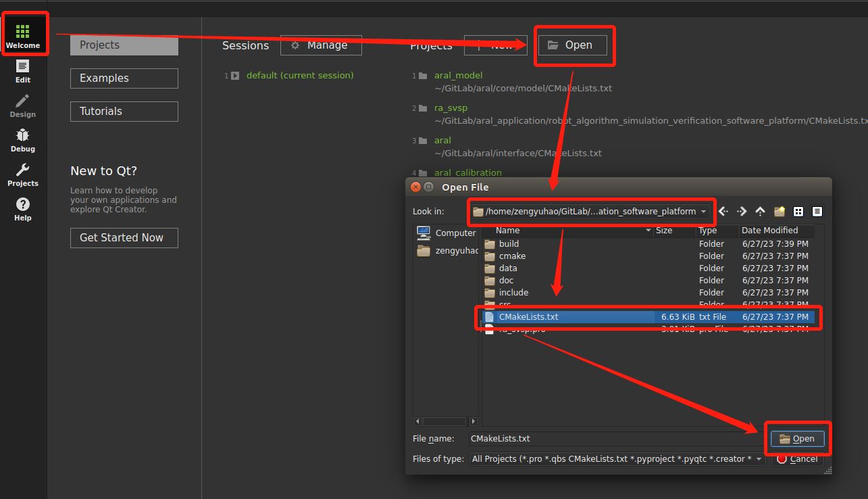
Task: Click the File name input field
Action: (x=615, y=439)
